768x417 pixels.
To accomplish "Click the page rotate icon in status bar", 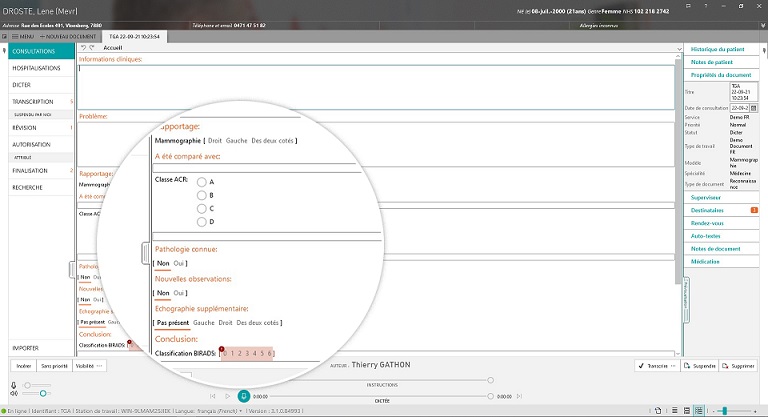I will (x=658, y=411).
